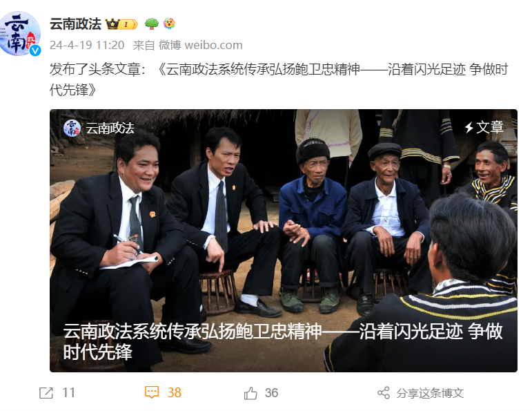Click 分享这条博文 share button
The width and height of the screenshot is (532, 411).
point(430,393)
